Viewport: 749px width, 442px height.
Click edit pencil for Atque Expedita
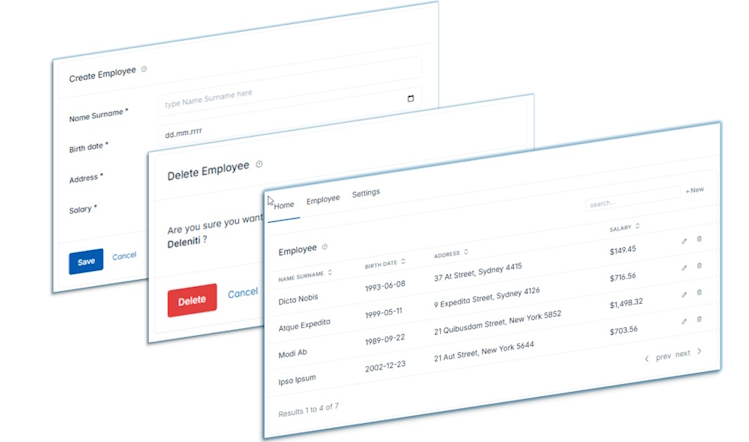(684, 267)
